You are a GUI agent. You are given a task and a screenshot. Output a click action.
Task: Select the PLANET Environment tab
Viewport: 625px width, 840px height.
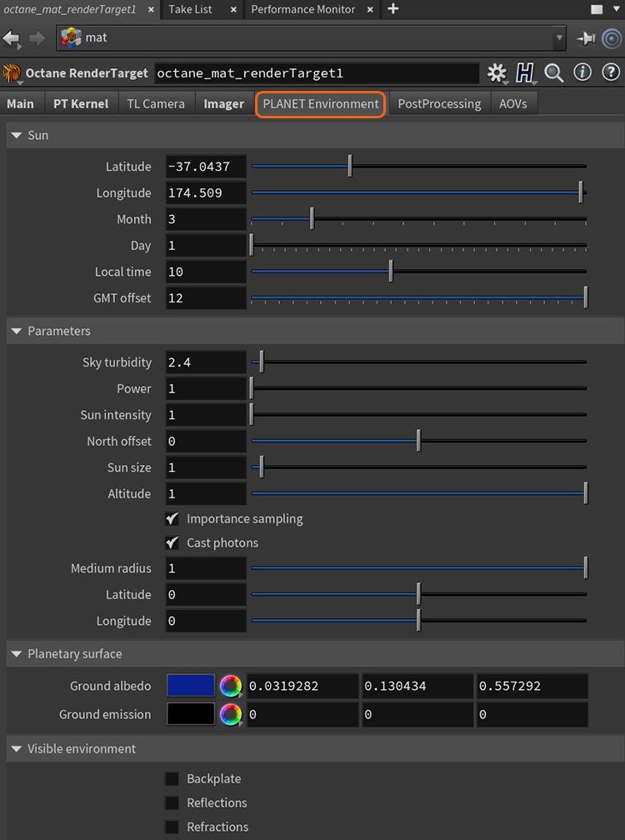click(x=321, y=104)
